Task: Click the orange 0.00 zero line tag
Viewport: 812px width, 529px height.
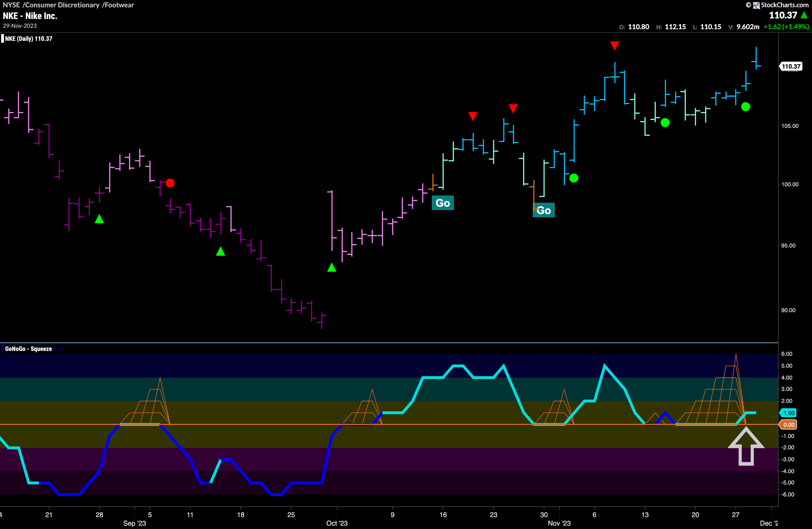Action: pyautogui.click(x=788, y=425)
